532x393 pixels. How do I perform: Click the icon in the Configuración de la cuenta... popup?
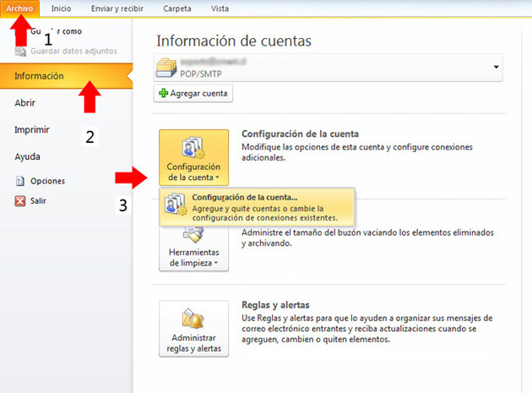(x=176, y=205)
